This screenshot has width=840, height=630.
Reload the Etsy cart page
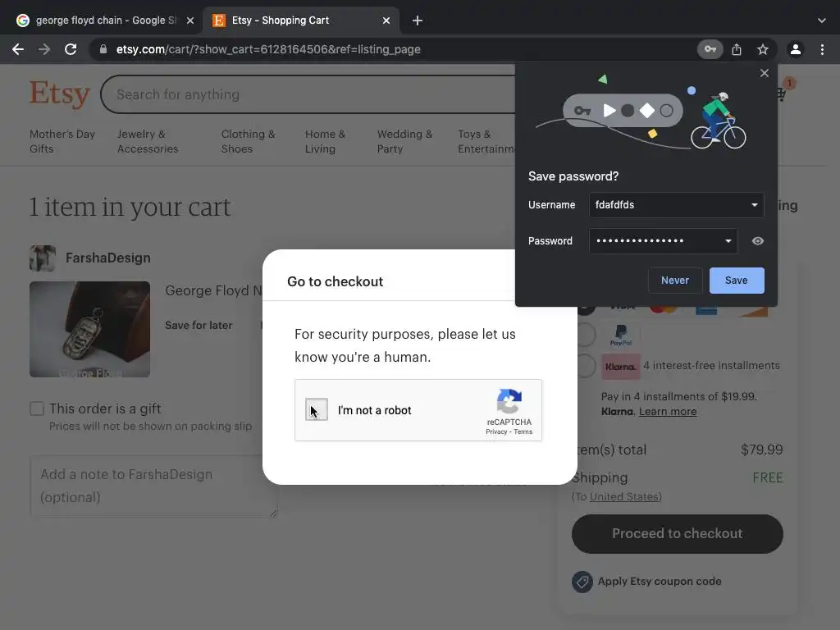(71, 49)
